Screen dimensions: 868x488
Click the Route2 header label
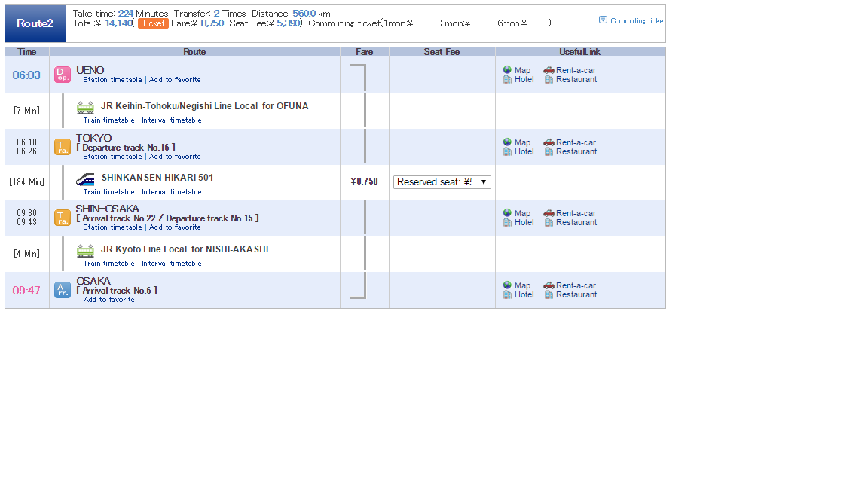click(35, 23)
